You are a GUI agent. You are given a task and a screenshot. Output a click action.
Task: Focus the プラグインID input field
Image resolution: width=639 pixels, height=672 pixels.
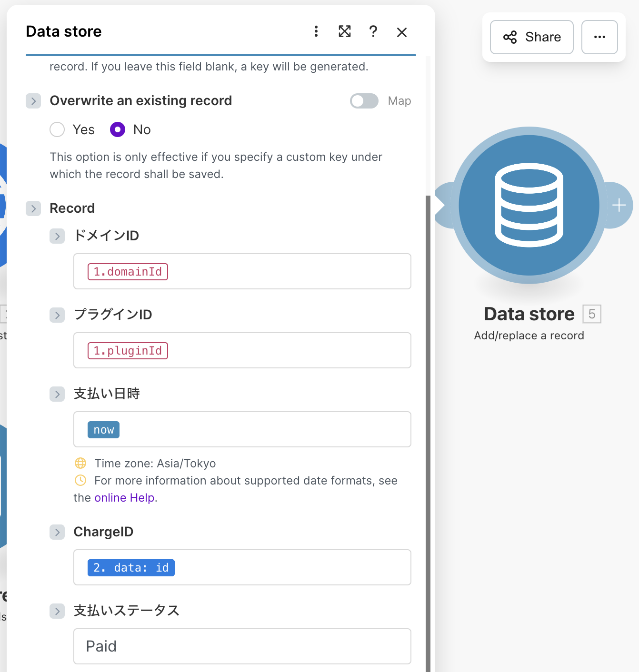242,350
